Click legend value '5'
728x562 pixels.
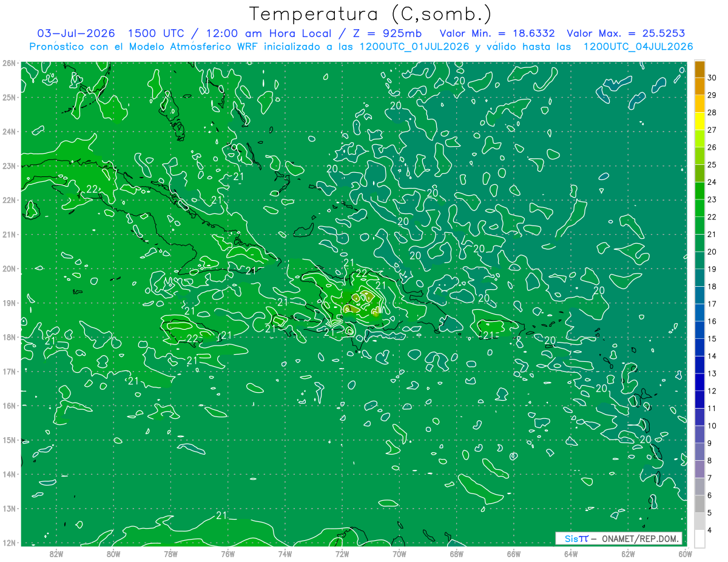(710, 513)
